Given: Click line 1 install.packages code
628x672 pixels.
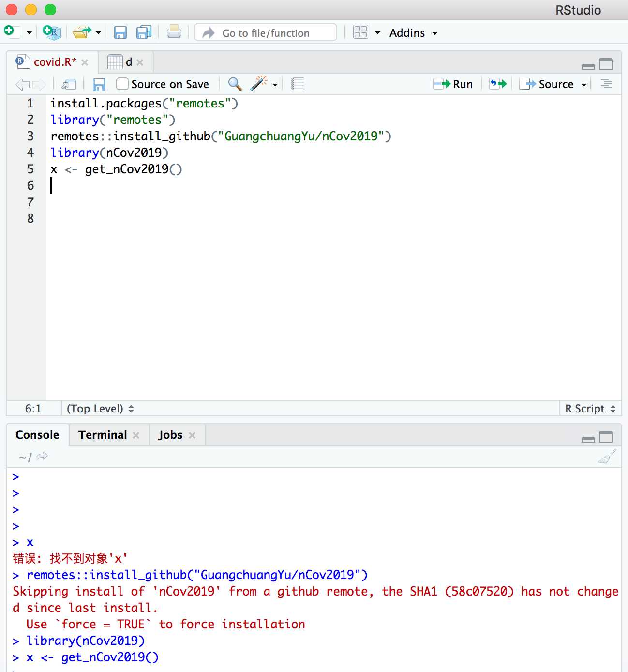Looking at the screenshot, I should tap(144, 103).
